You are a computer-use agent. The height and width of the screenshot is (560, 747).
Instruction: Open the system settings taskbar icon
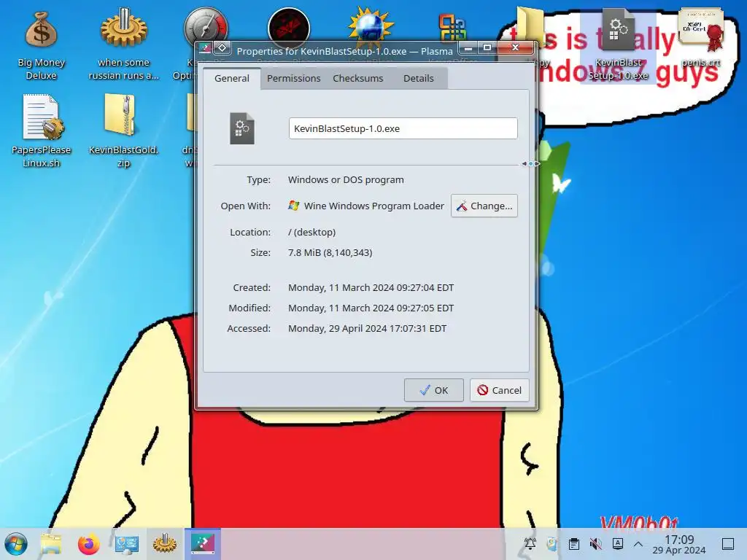pyautogui.click(x=127, y=544)
